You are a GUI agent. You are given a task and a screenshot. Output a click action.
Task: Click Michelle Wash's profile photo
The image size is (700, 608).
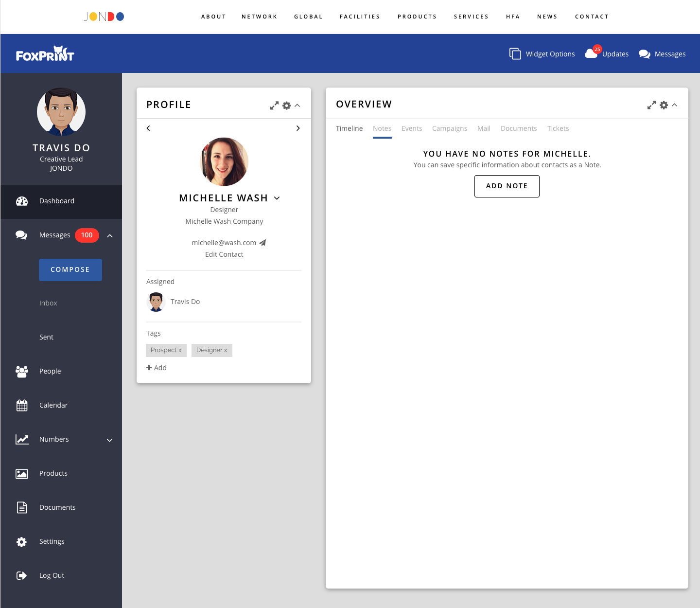[224, 162]
